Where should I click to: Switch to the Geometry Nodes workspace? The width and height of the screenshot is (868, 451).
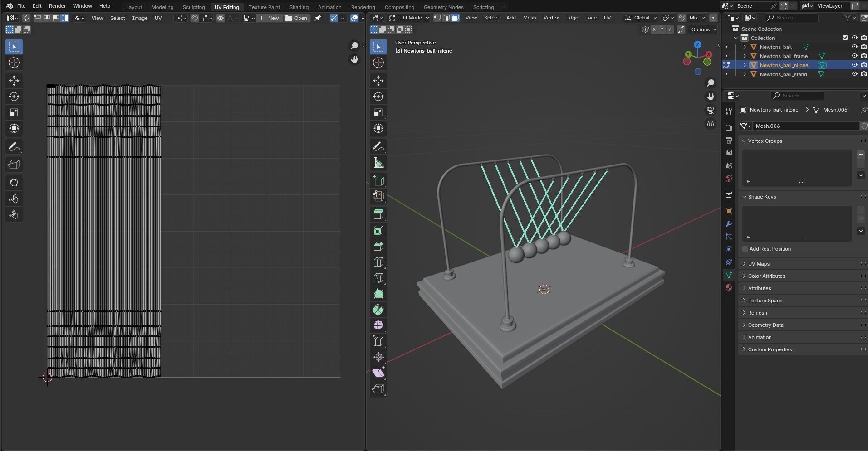pyautogui.click(x=443, y=7)
